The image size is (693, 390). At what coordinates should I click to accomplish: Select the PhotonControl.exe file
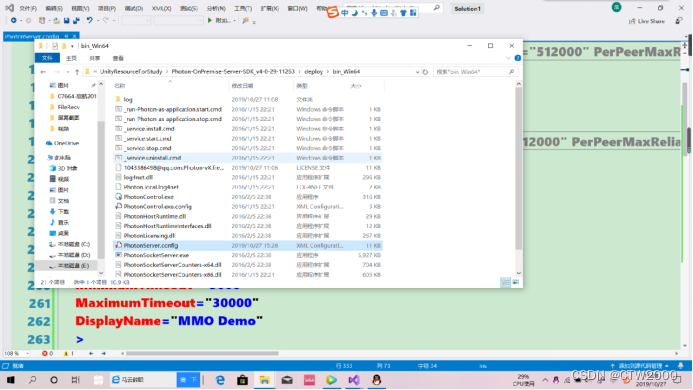[248, 197]
